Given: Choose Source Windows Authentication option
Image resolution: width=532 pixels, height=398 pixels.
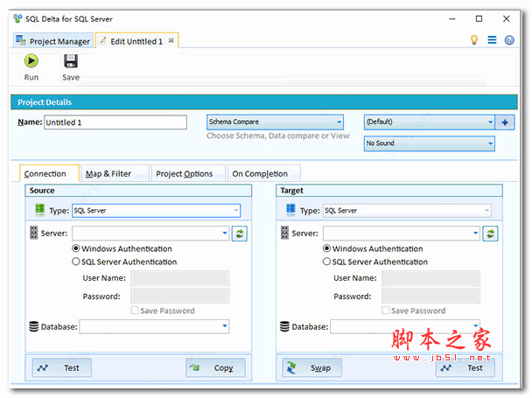Looking at the screenshot, I should [x=76, y=248].
